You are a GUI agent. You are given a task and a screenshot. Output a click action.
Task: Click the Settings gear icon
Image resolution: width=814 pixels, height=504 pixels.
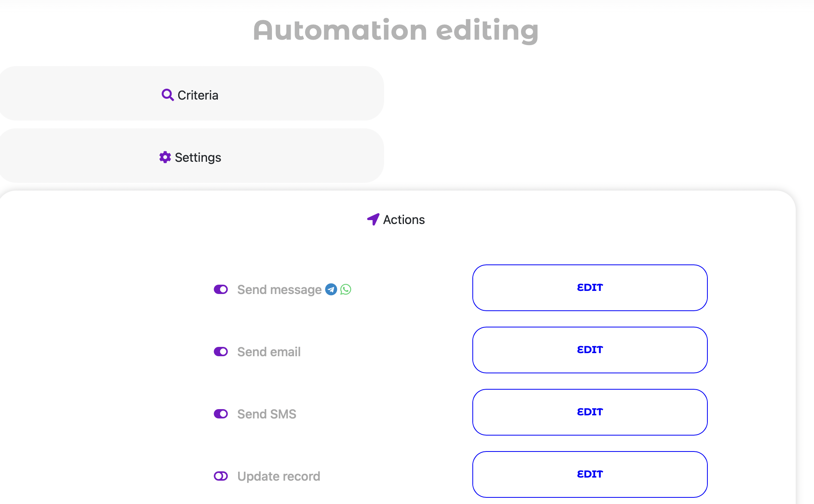[165, 157]
